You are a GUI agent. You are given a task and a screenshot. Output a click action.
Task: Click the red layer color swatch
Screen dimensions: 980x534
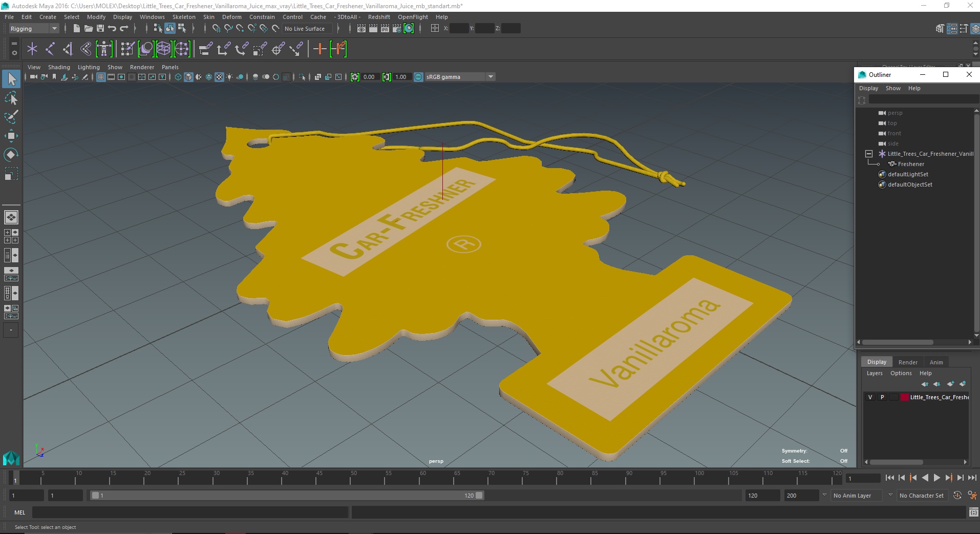pyautogui.click(x=905, y=397)
